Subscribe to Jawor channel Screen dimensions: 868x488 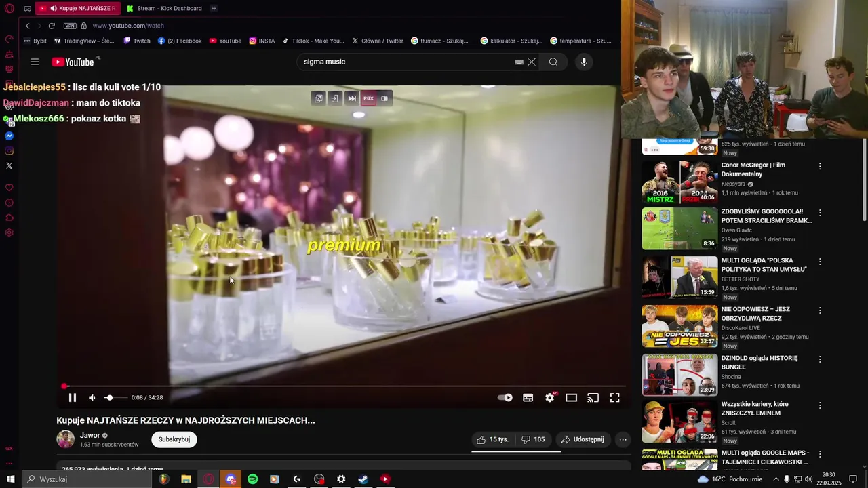(174, 439)
